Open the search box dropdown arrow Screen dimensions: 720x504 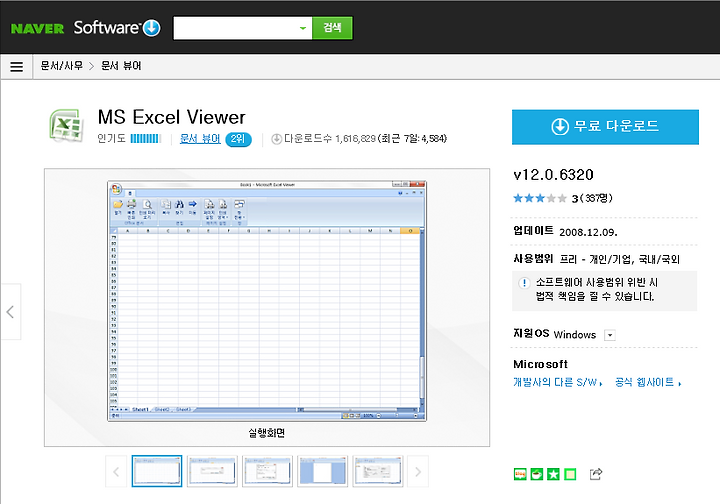click(303, 28)
